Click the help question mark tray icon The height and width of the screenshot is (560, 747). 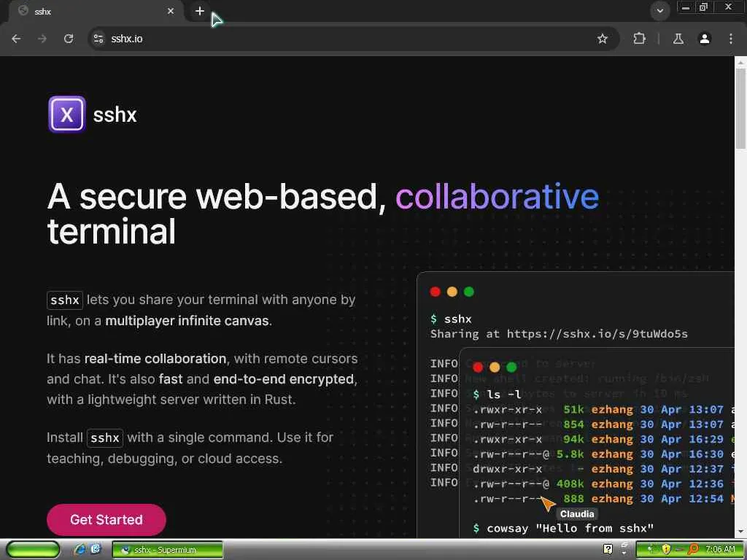pos(608,550)
